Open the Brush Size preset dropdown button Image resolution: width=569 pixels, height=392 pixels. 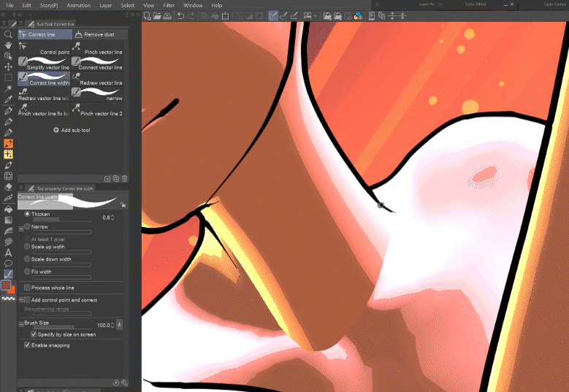point(119,325)
